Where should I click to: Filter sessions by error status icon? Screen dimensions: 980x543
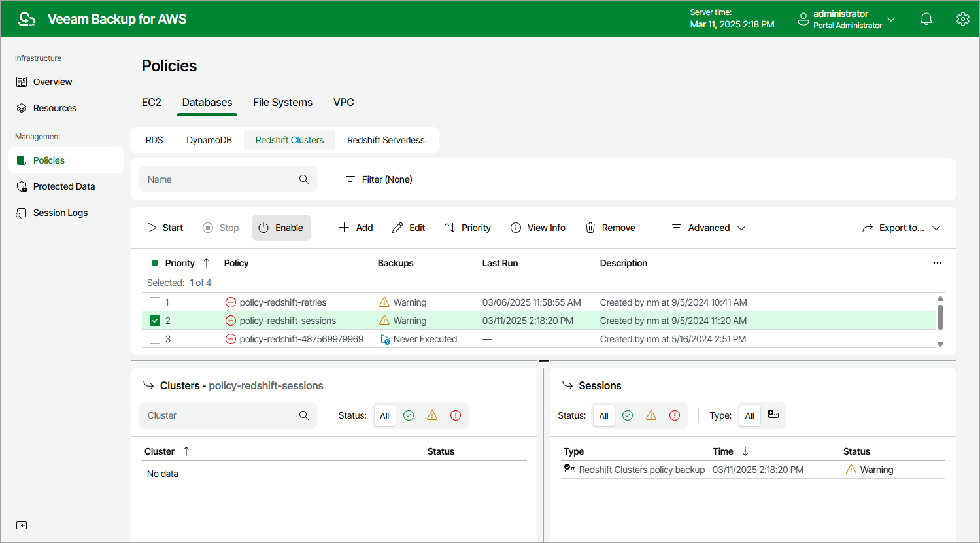tap(675, 415)
